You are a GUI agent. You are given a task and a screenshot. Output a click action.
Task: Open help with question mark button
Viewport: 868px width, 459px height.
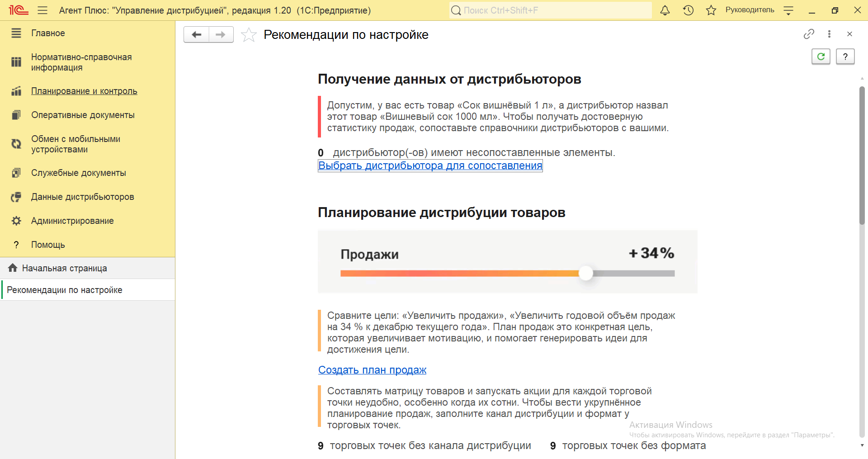tap(845, 57)
